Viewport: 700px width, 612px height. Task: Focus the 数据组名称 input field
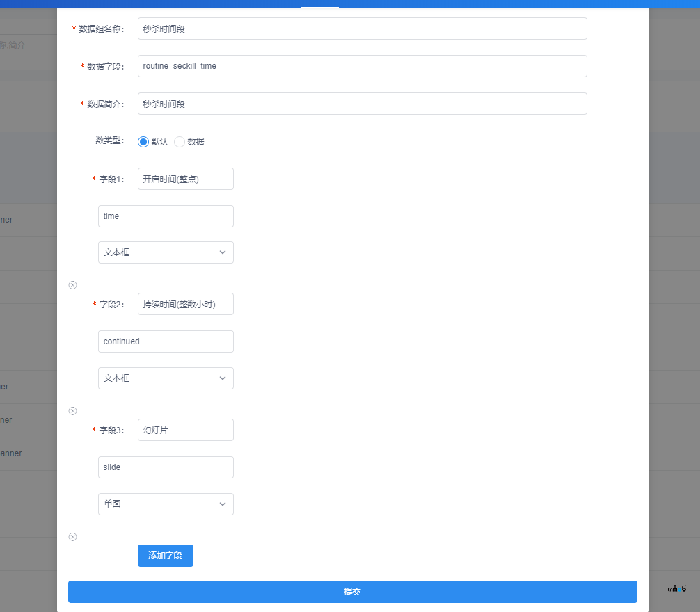coord(362,29)
